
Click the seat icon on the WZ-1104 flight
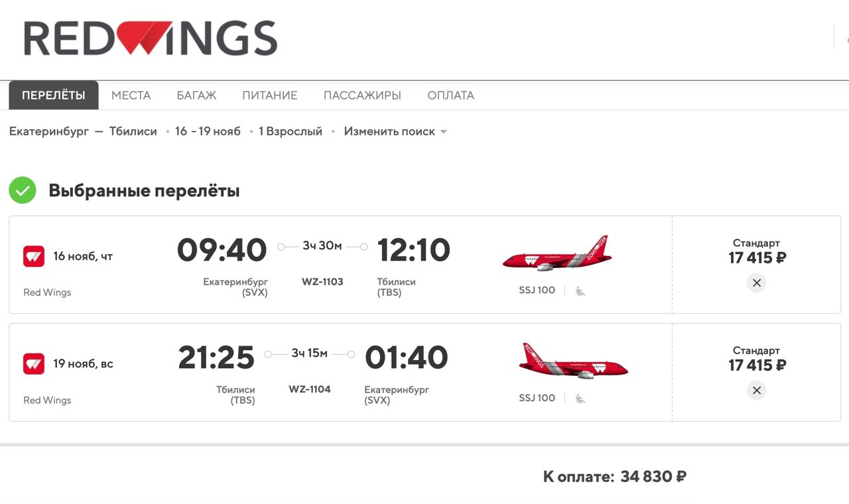[580, 398]
